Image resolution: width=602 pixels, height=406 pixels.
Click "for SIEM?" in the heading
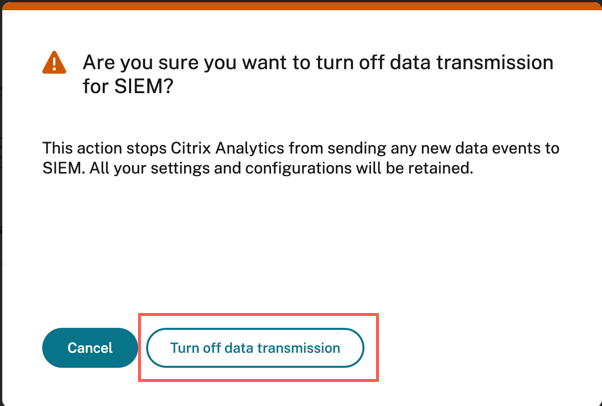click(x=126, y=88)
